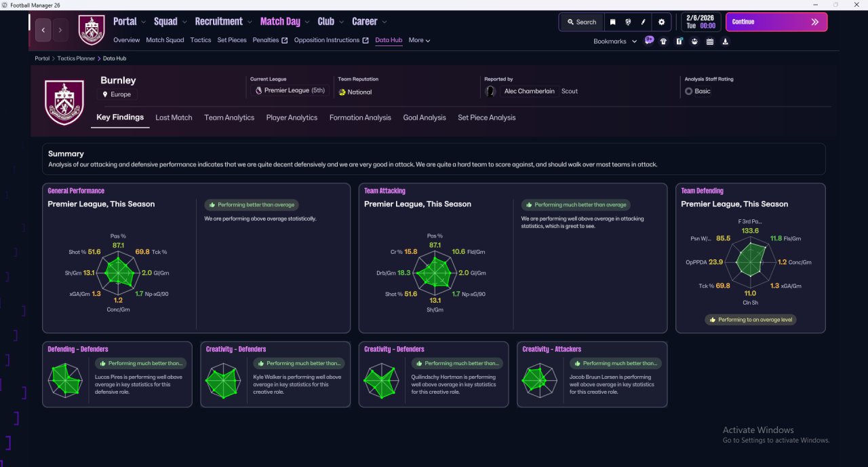Open the Quilindschy Hartman creativity card
The height and width of the screenshot is (467, 868).
[x=433, y=374]
